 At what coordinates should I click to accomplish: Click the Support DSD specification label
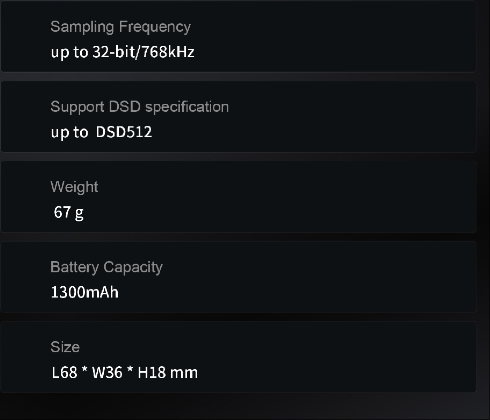(x=139, y=107)
